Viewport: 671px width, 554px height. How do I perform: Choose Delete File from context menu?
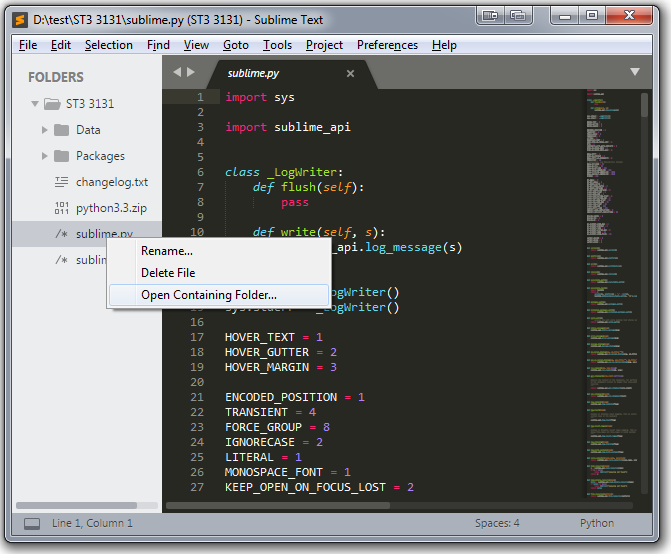pos(219,273)
